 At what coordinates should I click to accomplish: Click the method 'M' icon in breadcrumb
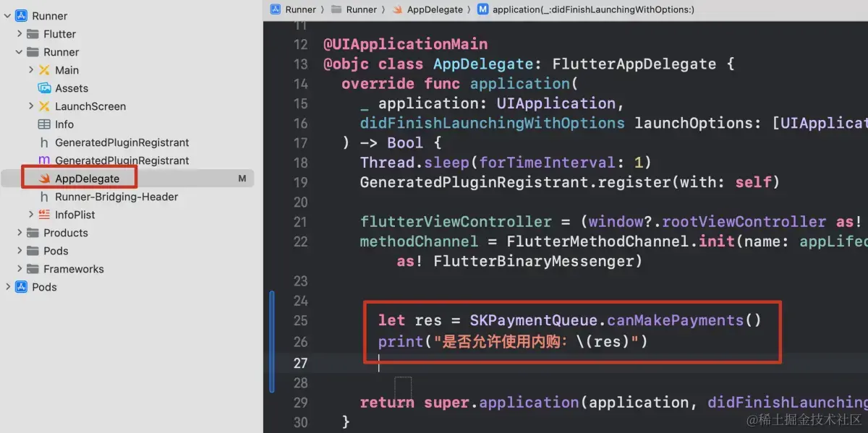[482, 9]
